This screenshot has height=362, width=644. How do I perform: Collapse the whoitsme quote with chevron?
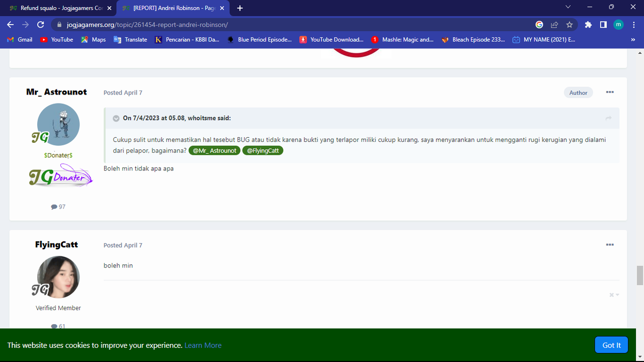[116, 118]
